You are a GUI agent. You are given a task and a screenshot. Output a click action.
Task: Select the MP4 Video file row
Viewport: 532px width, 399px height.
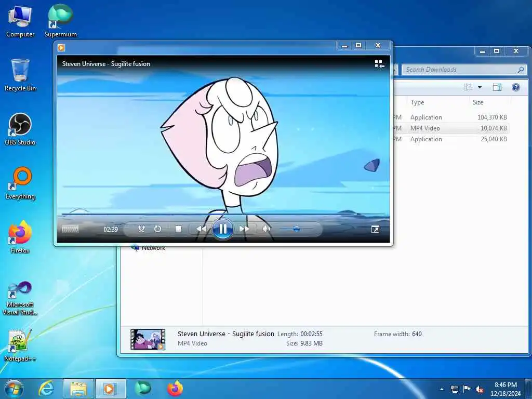pyautogui.click(x=451, y=128)
